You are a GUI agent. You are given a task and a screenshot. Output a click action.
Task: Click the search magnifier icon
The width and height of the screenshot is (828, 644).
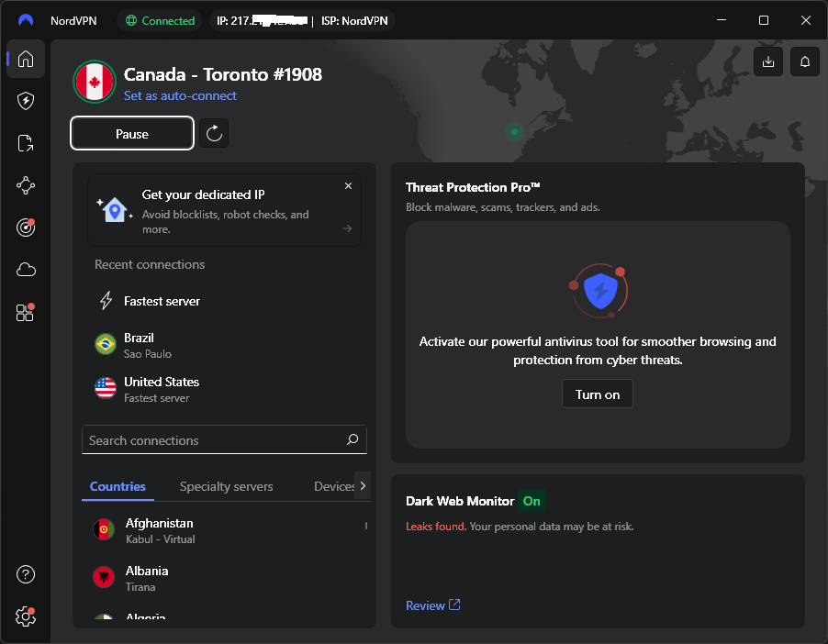click(352, 439)
